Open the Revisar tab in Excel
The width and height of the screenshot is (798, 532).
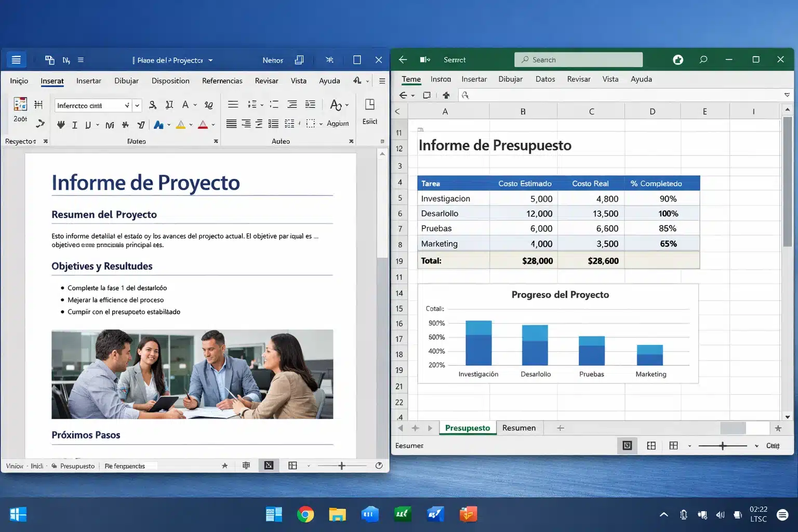(x=578, y=79)
